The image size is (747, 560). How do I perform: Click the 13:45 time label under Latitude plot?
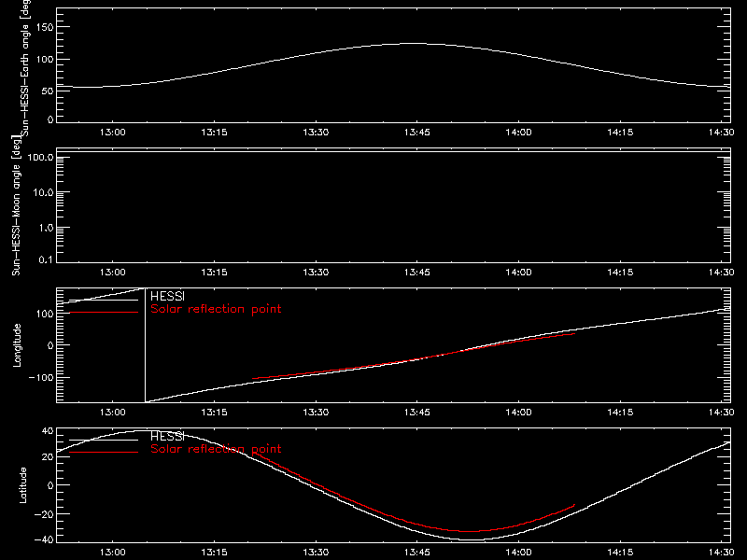416,553
